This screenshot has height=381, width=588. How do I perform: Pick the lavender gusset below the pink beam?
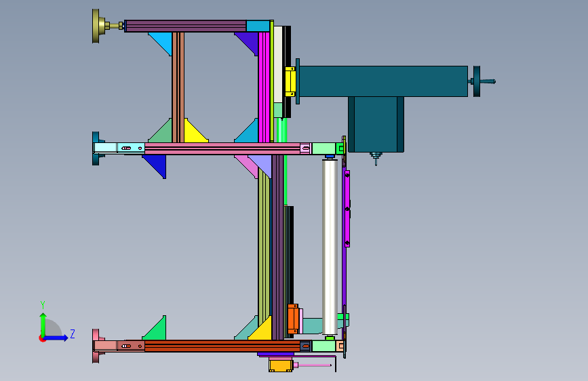pos(262,164)
